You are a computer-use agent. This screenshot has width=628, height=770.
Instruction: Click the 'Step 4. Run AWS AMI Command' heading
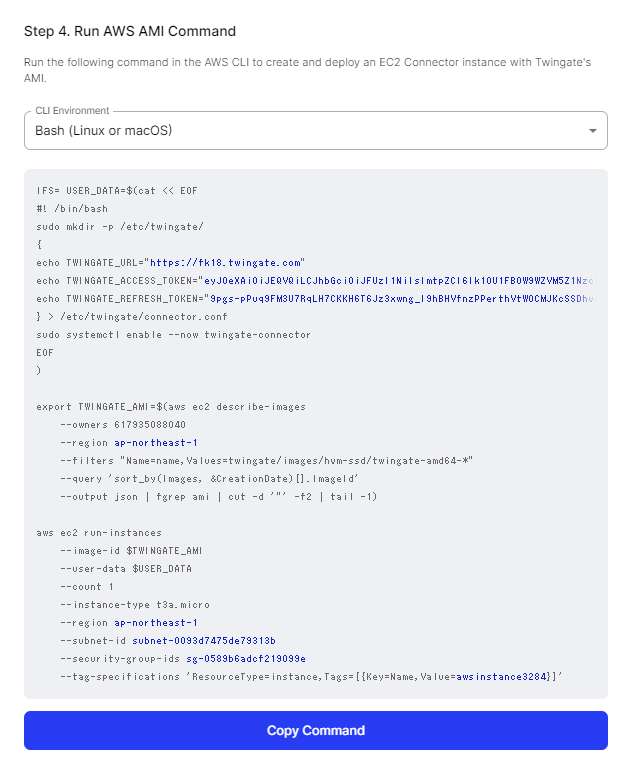click(130, 31)
